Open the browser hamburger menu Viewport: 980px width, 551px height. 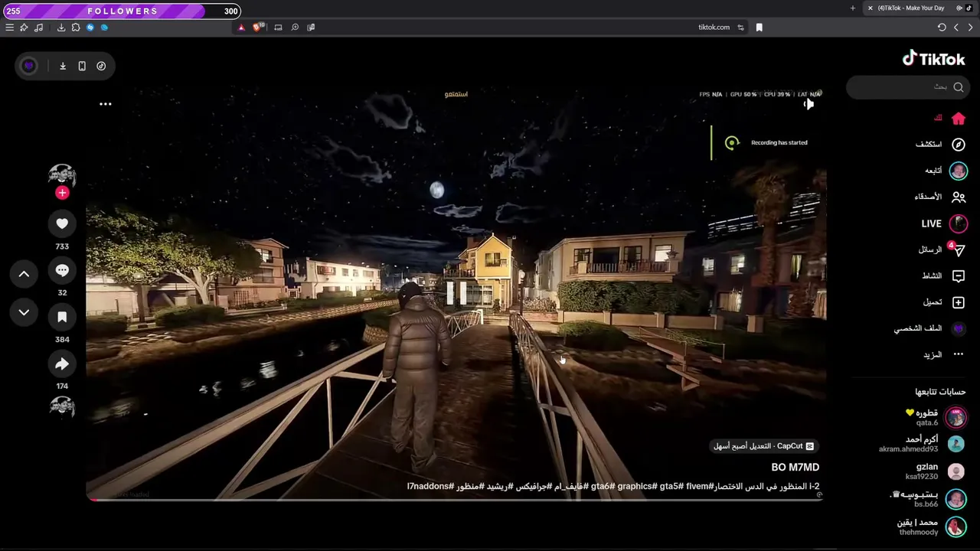(x=9, y=28)
